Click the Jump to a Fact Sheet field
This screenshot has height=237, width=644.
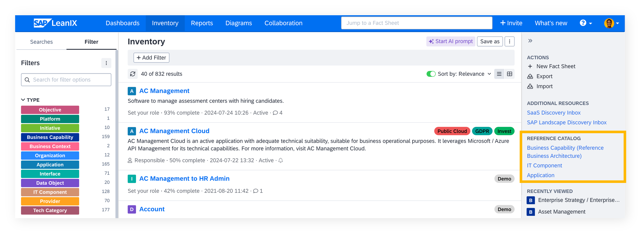pos(417,23)
